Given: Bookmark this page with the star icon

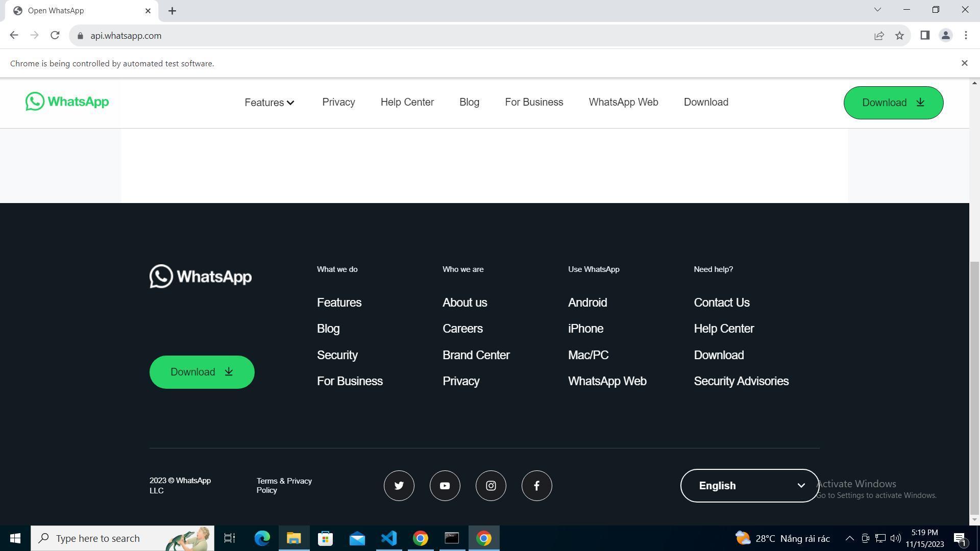Looking at the screenshot, I should [x=899, y=35].
